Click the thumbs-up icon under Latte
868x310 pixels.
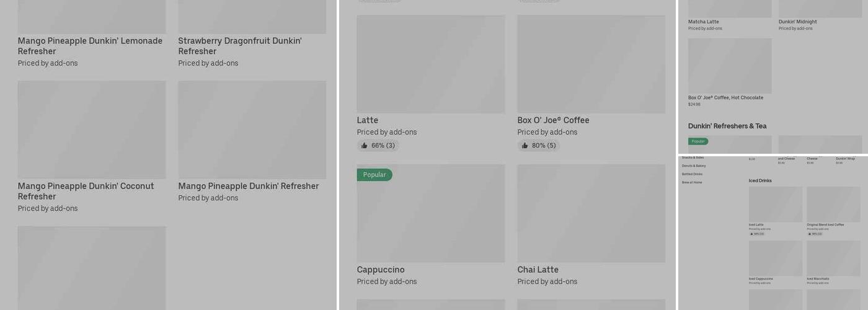click(365, 146)
